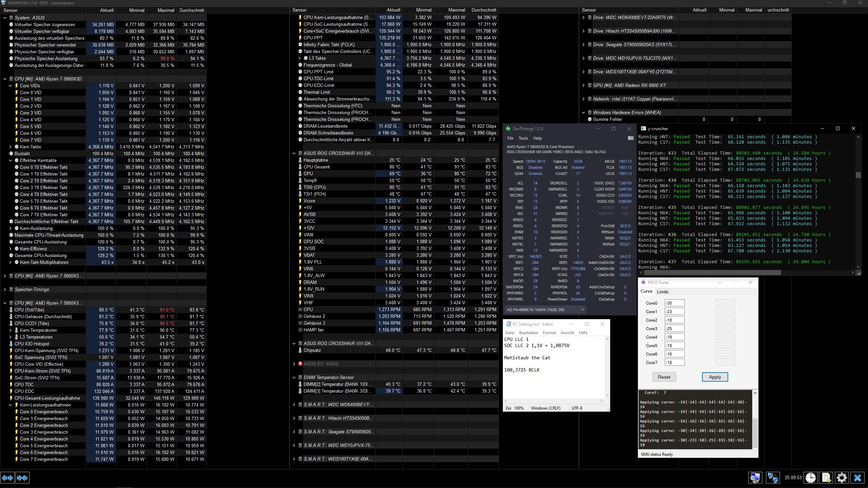The image size is (868, 488).
Task: Click the Core0 curve value field
Action: (x=674, y=303)
